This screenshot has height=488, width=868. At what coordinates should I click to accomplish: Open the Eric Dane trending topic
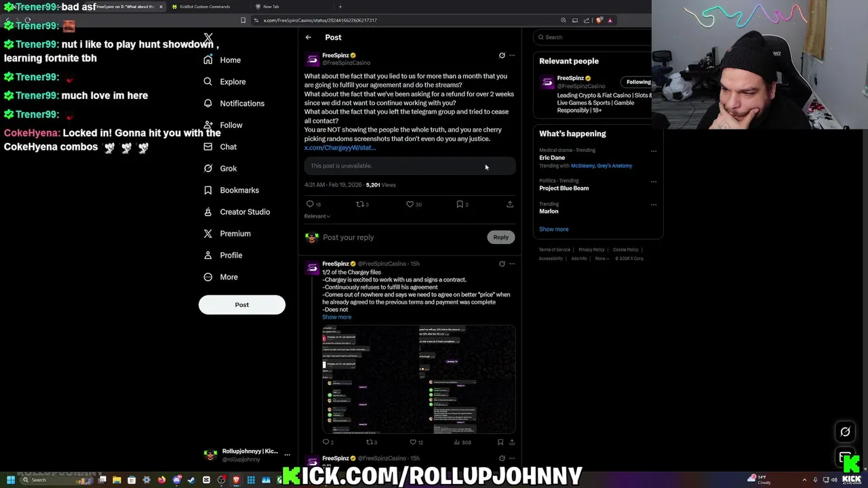(x=552, y=158)
